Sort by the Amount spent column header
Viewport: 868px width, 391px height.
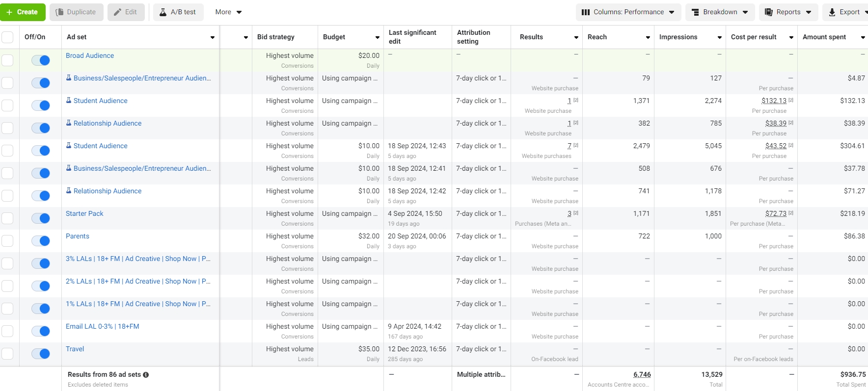pos(824,37)
